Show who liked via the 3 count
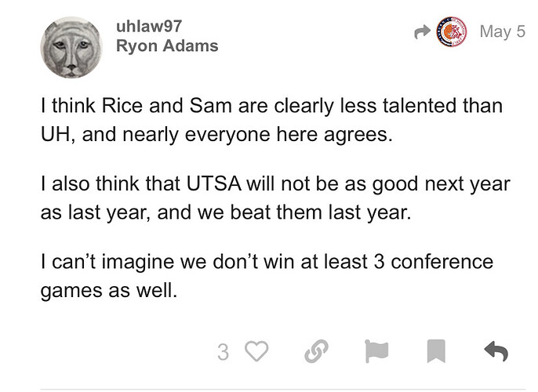 tap(223, 352)
